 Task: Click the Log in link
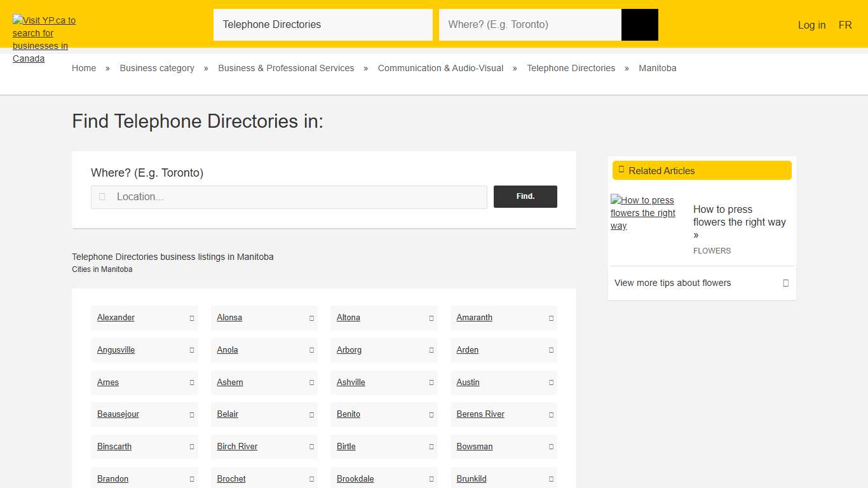[x=811, y=25]
